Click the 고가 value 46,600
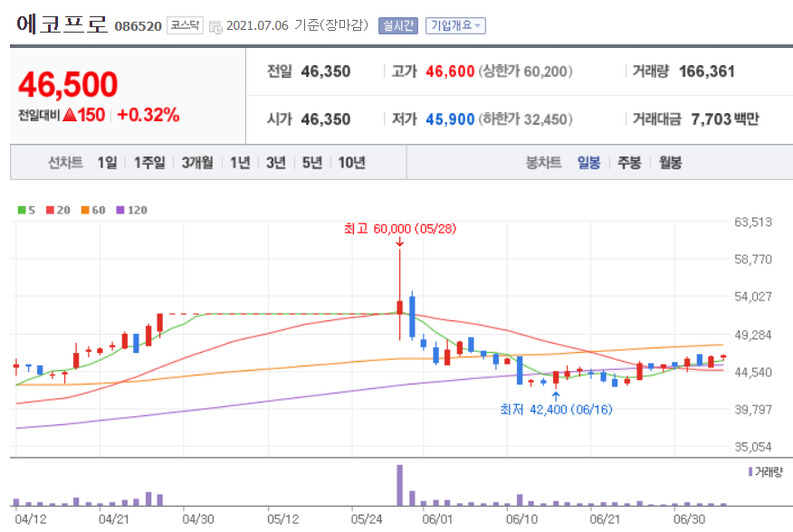 coord(450,71)
